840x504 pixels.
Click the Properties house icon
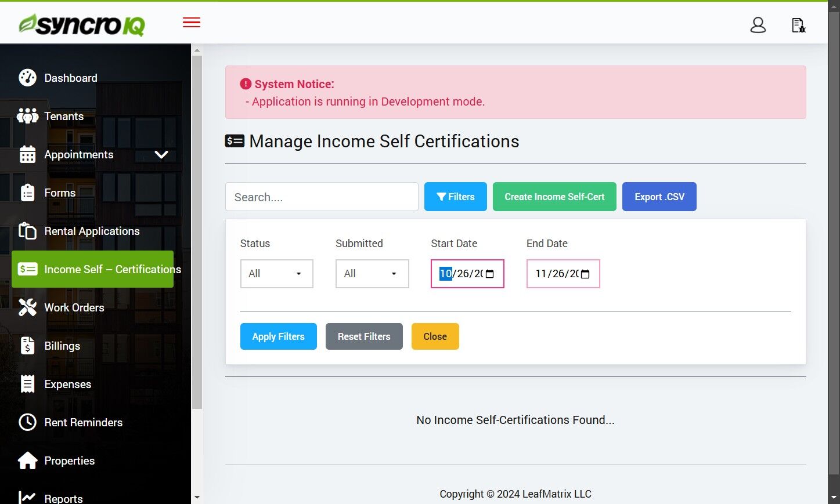[27, 461]
